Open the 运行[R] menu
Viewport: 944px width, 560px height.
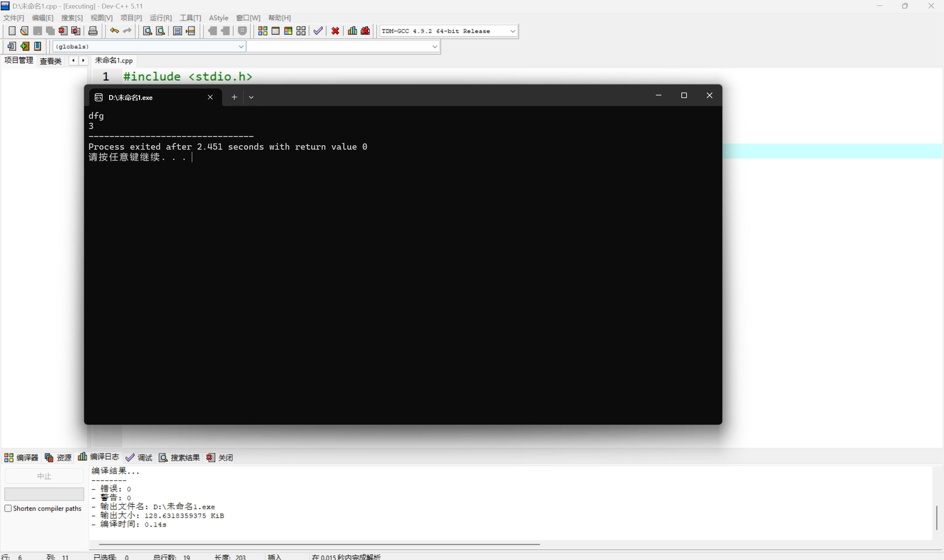(x=160, y=18)
